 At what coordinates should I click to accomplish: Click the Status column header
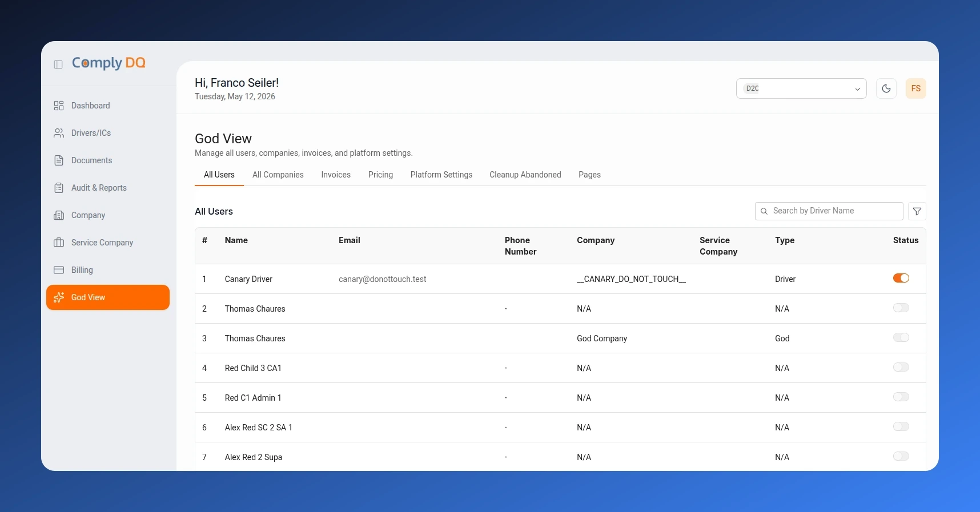click(906, 240)
